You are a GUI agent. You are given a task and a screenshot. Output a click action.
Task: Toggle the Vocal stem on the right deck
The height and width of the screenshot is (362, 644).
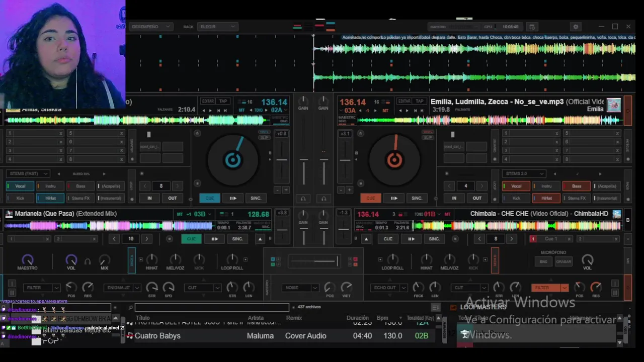[x=516, y=186]
